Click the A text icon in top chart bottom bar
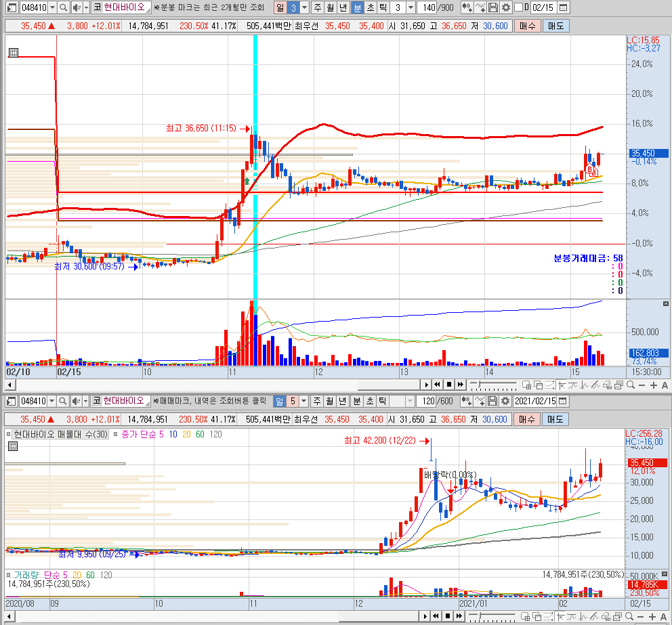This screenshot has width=672, height=625. click(x=665, y=385)
